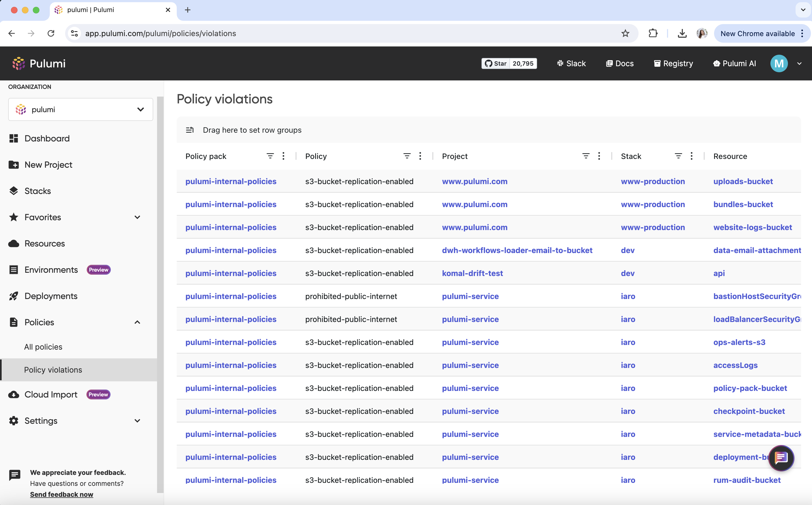
Task: Open www.pulumi.com project in bundles-bucket row
Action: (475, 204)
